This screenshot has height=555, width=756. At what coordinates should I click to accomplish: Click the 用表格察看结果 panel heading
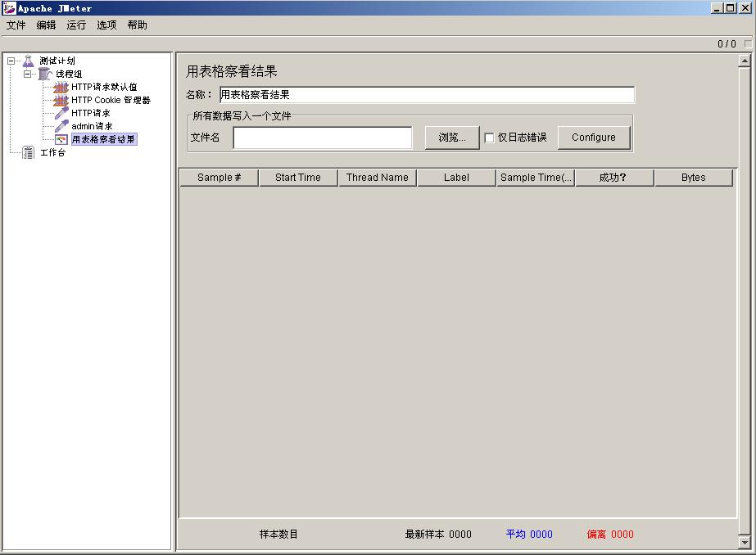coord(232,71)
